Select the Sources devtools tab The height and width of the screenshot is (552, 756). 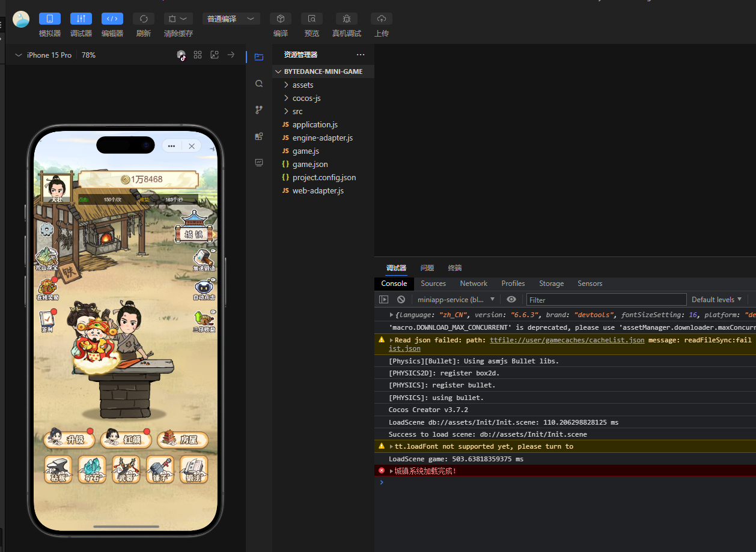pos(433,284)
